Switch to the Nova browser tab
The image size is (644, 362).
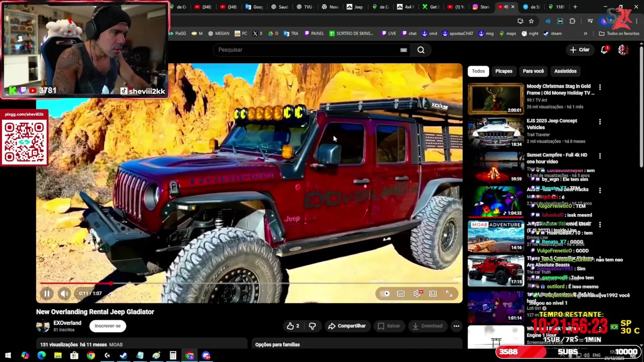[331, 7]
